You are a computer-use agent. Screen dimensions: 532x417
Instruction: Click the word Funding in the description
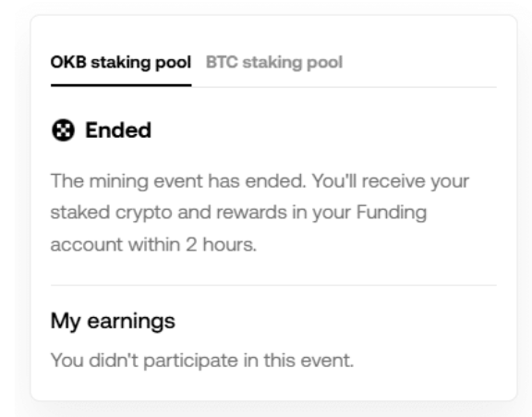392,213
